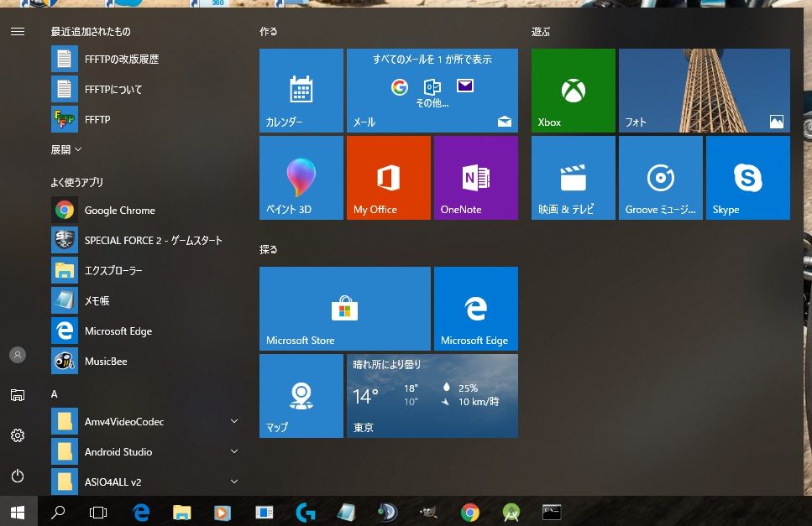Open the メール tile
Screen dimensions: 812x526
(x=432, y=91)
